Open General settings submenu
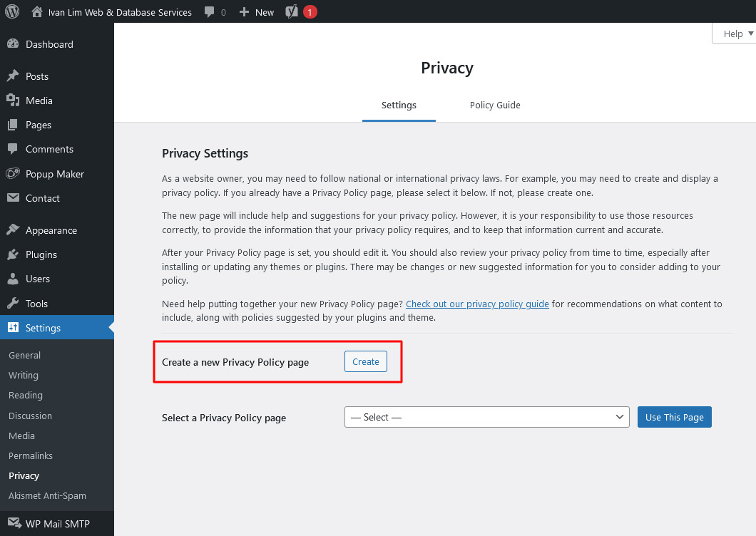The width and height of the screenshot is (756, 536). click(x=24, y=355)
